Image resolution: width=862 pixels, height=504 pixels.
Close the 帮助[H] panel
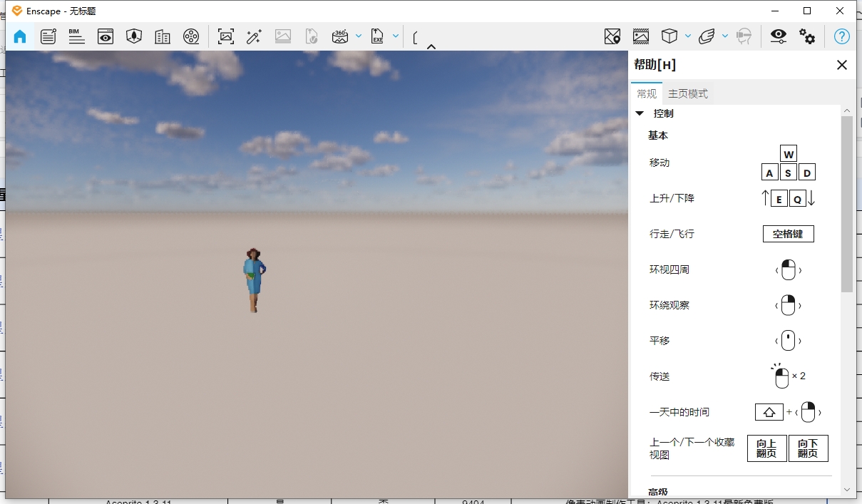pyautogui.click(x=841, y=65)
